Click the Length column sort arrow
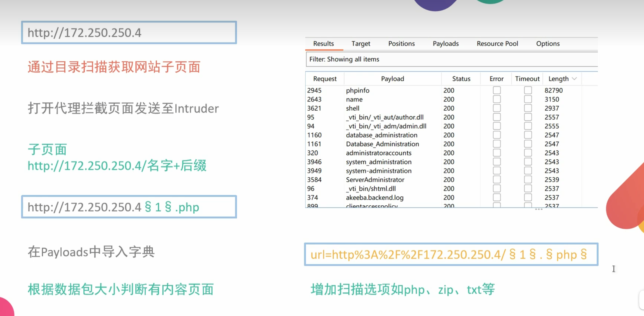Image resolution: width=644 pixels, height=316 pixels. (x=574, y=79)
